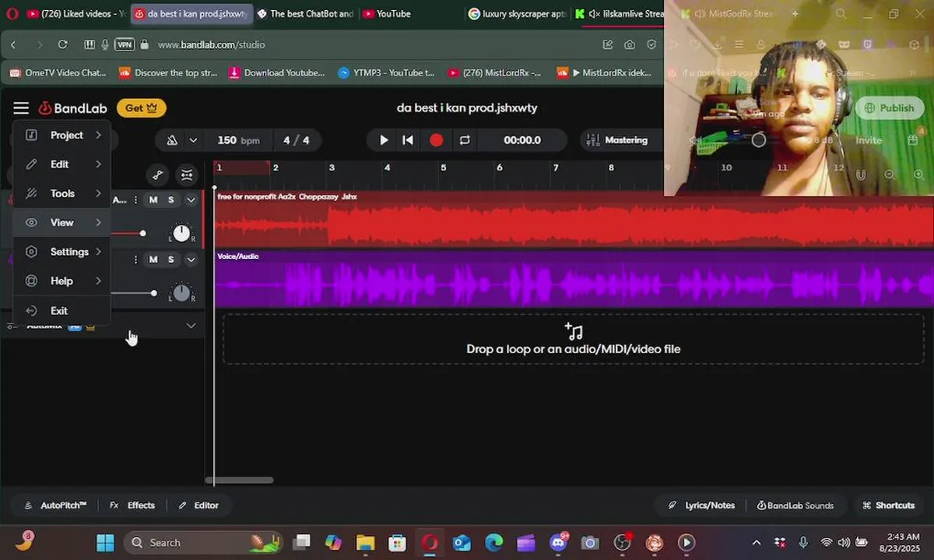Viewport: 934px width, 560px height.
Task: Click the red track's pan knob
Action: click(181, 233)
